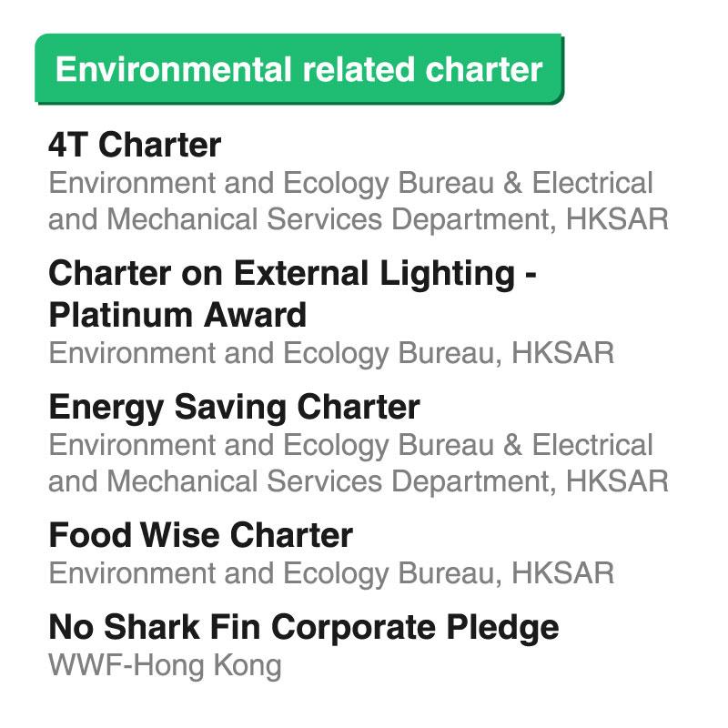Click the word Lighting in the second heading
The height and width of the screenshot is (728, 728).
447,275
